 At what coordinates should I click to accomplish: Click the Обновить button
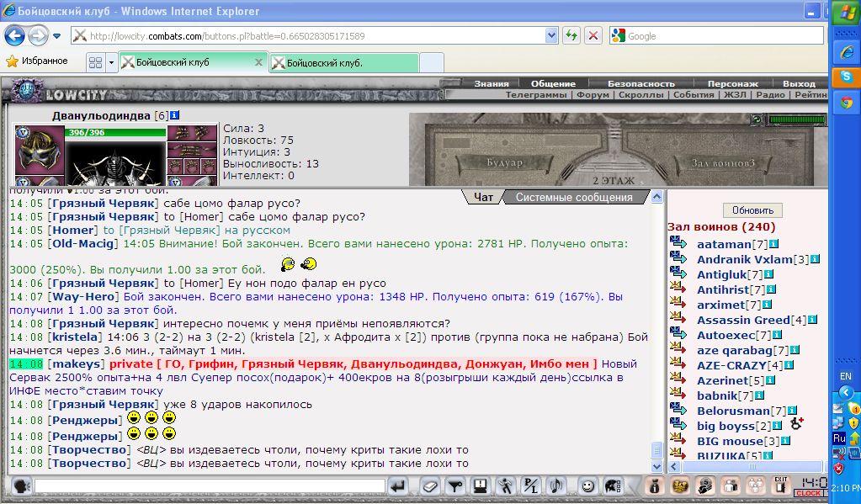(x=752, y=210)
